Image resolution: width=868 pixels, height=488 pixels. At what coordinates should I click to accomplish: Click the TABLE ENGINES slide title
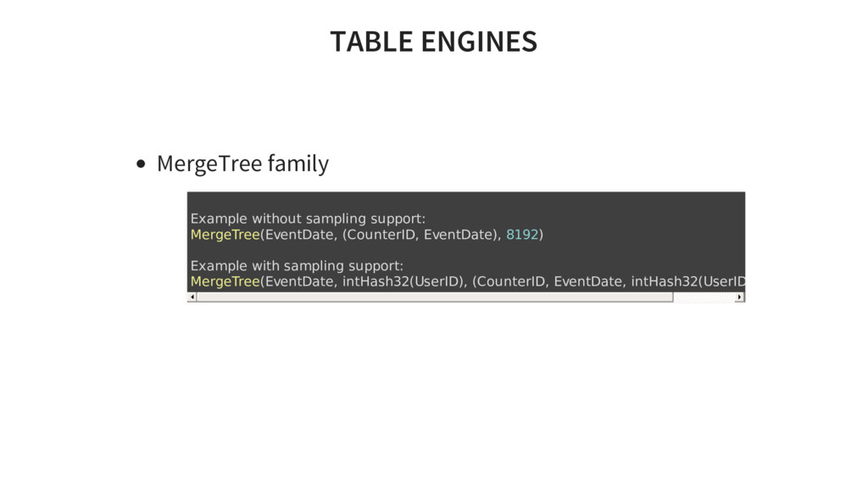coord(433,41)
